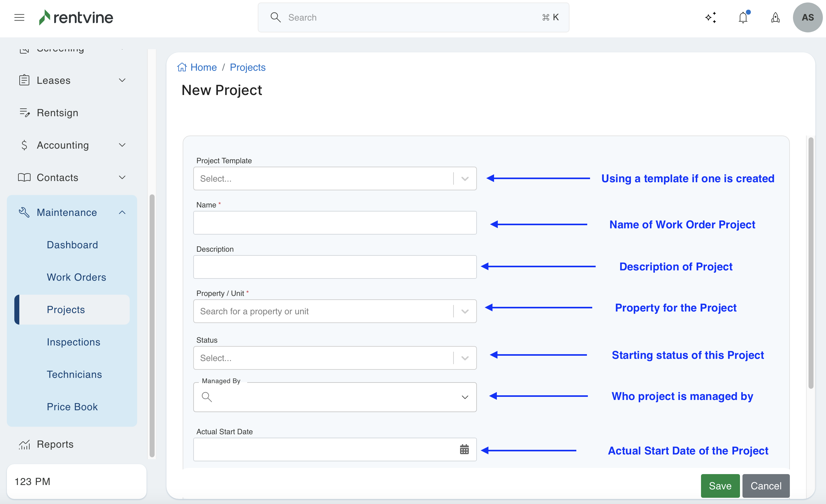Open the notifications bell icon
The image size is (826, 504).
743,17
